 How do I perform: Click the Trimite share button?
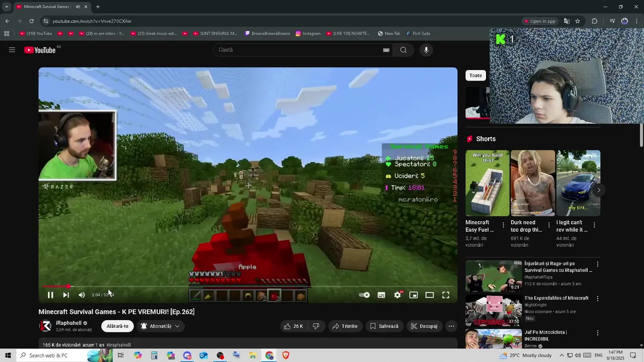[x=345, y=326]
